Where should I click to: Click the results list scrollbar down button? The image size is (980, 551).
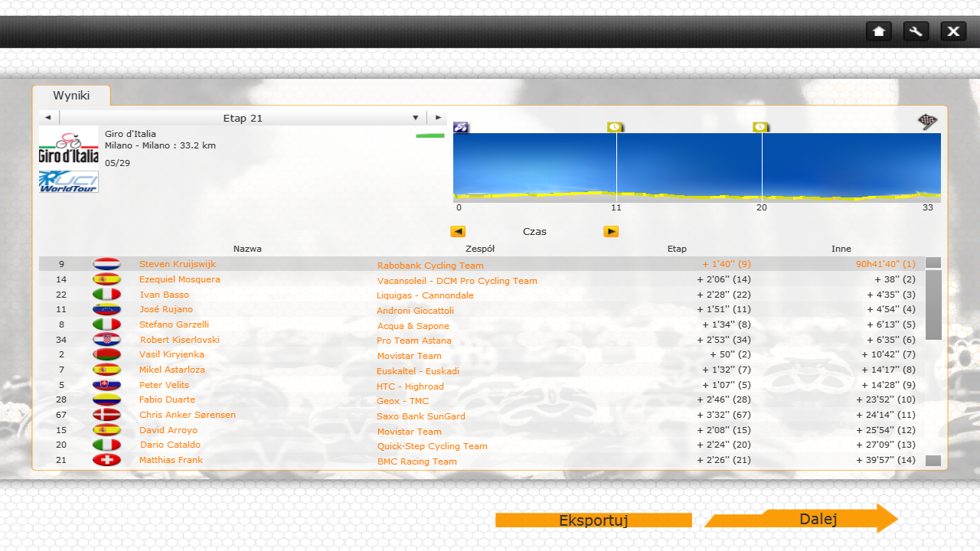(933, 461)
